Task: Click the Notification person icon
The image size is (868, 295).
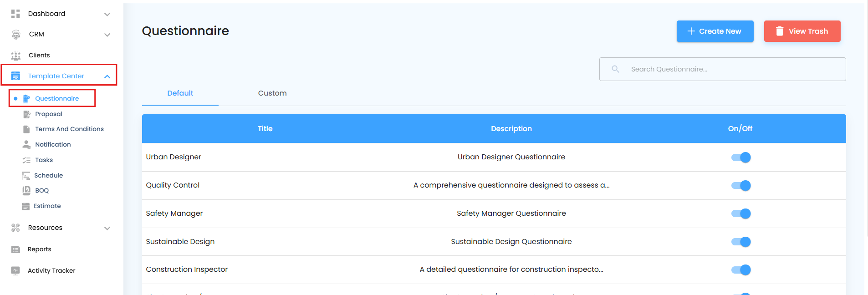Action: (26, 145)
